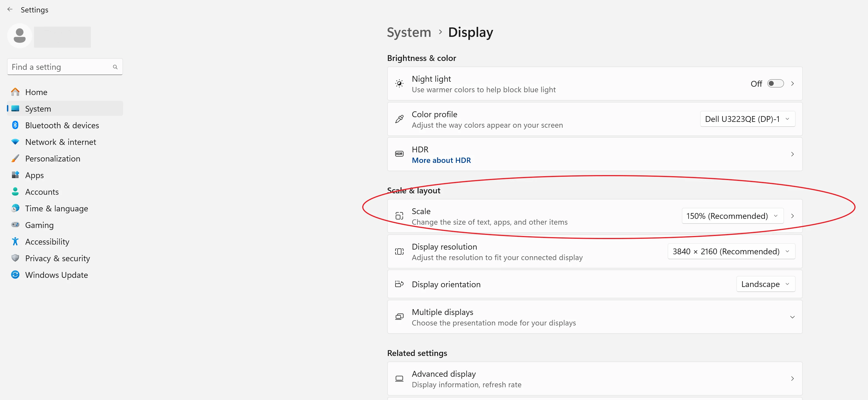Open Personalization settings page
This screenshot has width=868, height=400.
(x=53, y=158)
